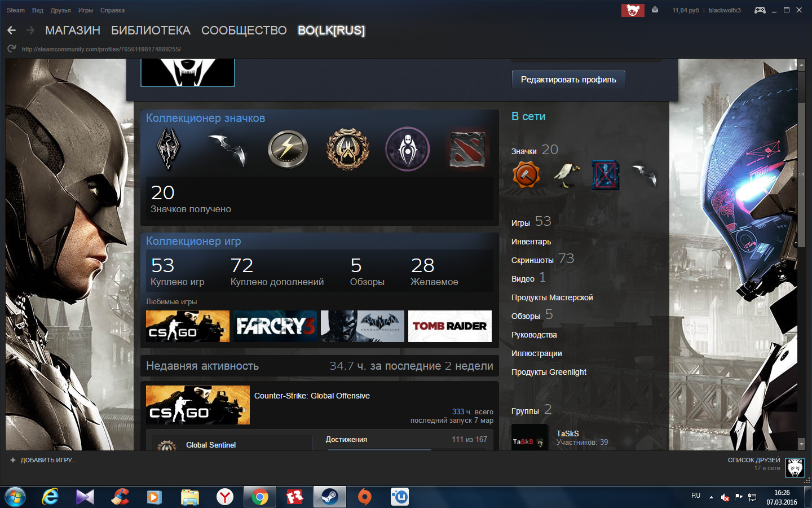Click the blue crossed-out card badge

pos(606,175)
